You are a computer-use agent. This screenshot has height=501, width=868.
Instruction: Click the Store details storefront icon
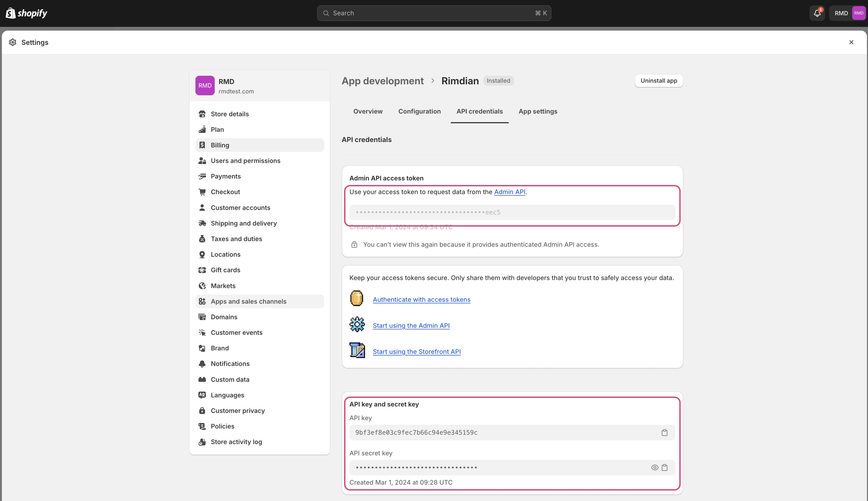pyautogui.click(x=202, y=114)
